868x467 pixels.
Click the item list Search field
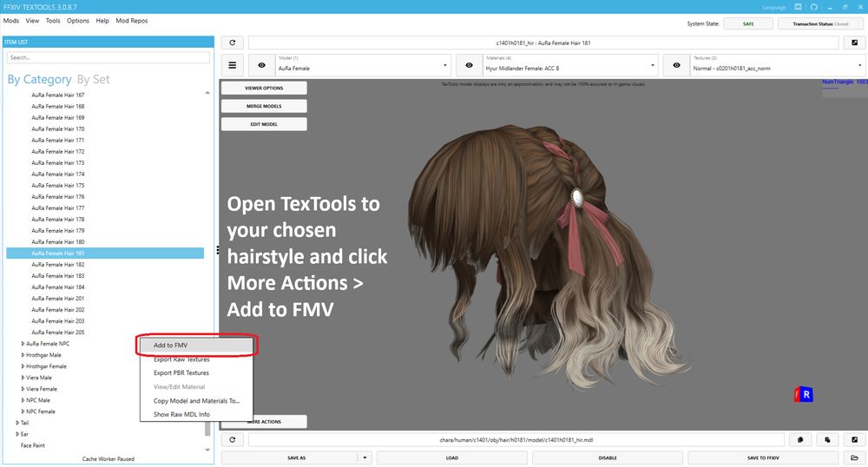click(x=108, y=57)
